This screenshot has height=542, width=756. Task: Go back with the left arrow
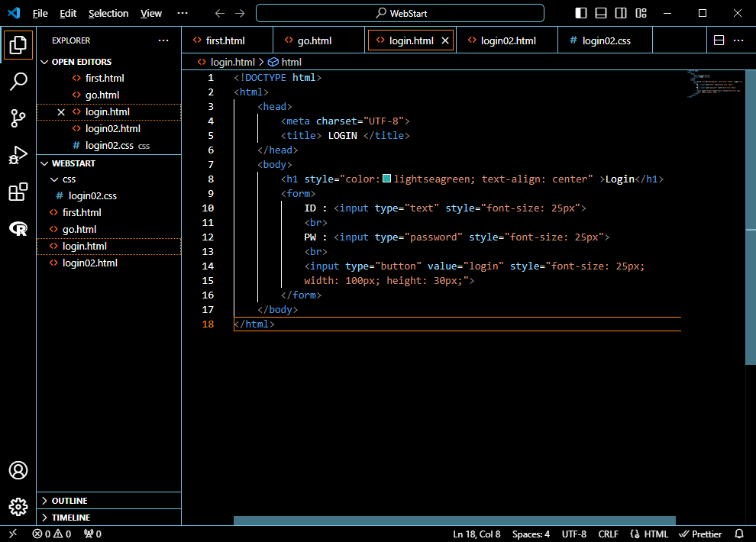[x=220, y=14]
